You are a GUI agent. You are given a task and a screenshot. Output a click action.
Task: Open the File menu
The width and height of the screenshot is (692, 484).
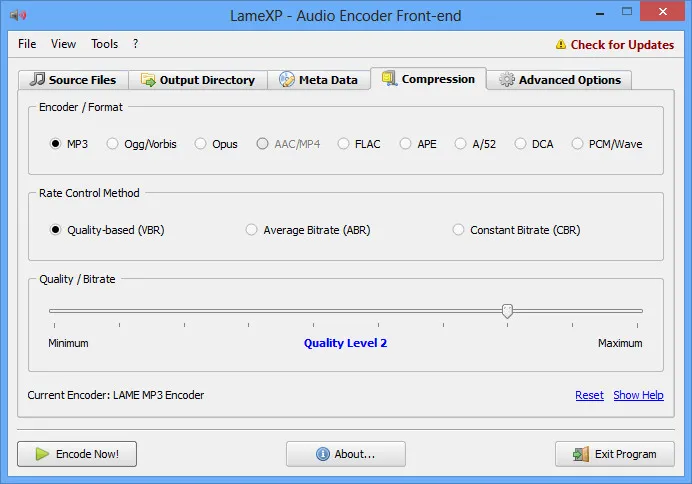pos(27,44)
